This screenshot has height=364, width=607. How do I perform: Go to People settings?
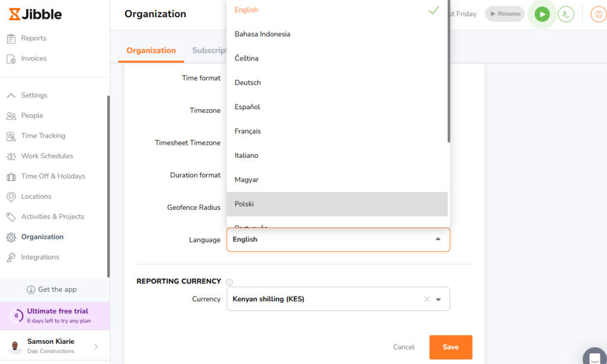pos(32,116)
